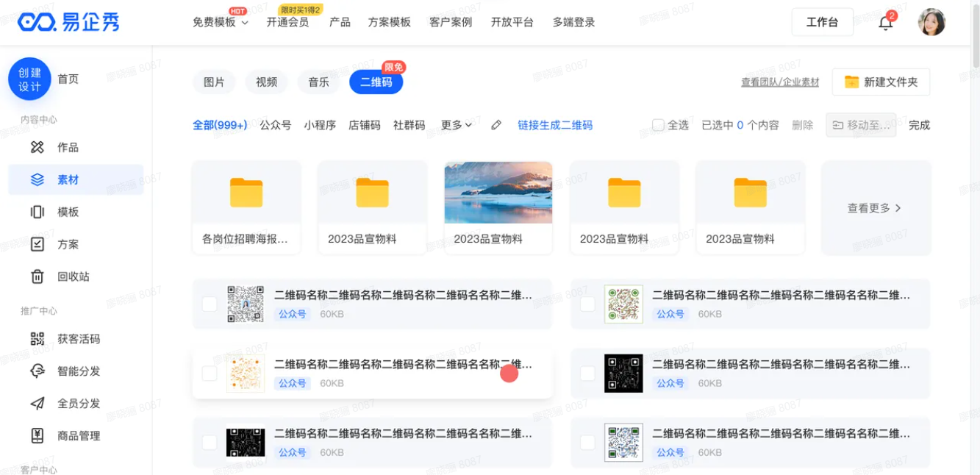The width and height of the screenshot is (980, 475).
Task: Click the 方案 sidebar icon
Action: tap(37, 244)
